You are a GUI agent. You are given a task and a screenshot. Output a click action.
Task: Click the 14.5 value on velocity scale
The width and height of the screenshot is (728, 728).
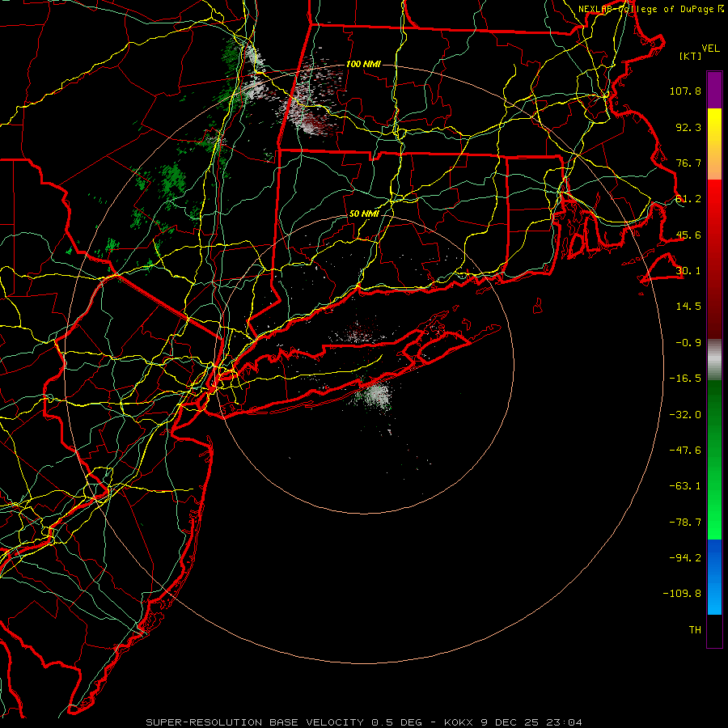[688, 307]
